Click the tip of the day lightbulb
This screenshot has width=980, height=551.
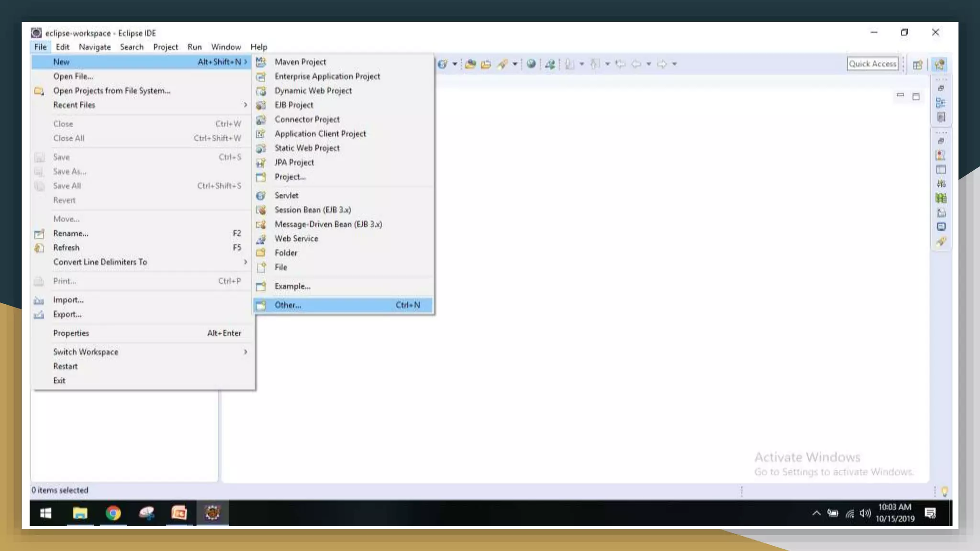point(944,491)
